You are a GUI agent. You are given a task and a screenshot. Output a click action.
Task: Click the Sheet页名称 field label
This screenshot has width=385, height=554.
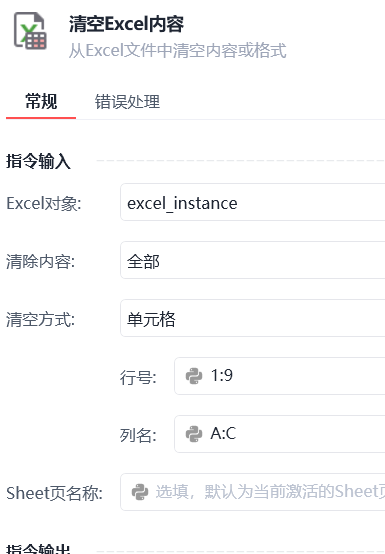click(x=54, y=493)
